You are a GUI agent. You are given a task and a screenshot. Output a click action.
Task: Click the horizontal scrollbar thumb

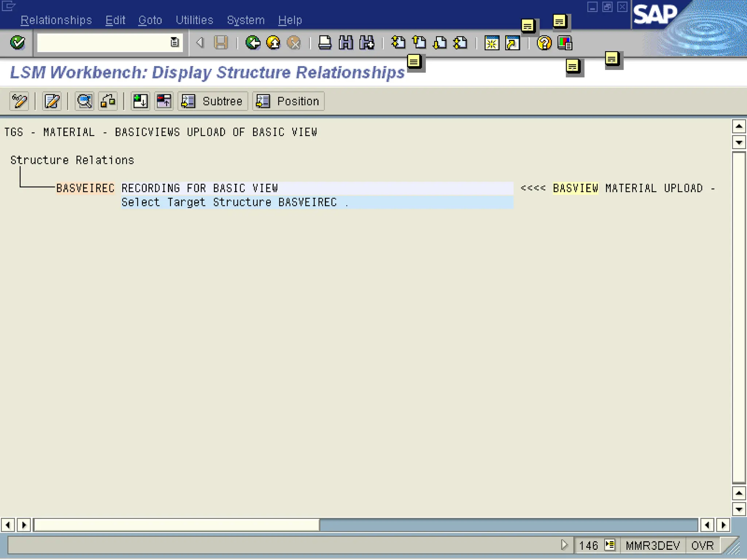click(x=177, y=525)
